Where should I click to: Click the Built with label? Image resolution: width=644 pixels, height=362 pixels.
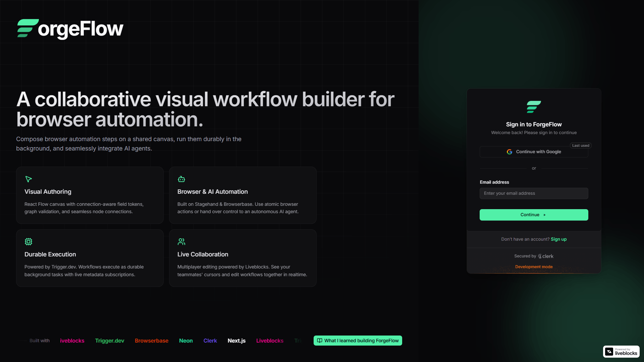(40, 341)
